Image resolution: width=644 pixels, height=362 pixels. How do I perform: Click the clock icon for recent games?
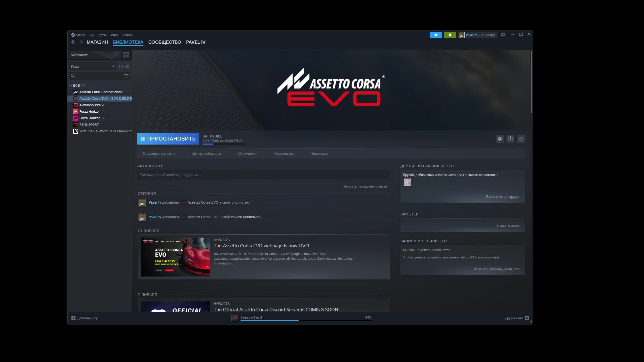pos(121,66)
